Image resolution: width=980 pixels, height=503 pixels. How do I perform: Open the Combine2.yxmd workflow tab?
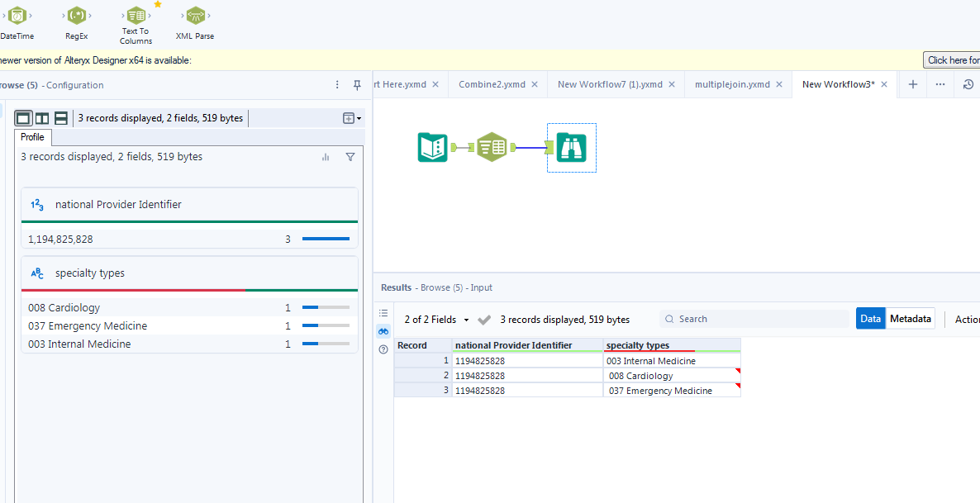[x=491, y=83]
